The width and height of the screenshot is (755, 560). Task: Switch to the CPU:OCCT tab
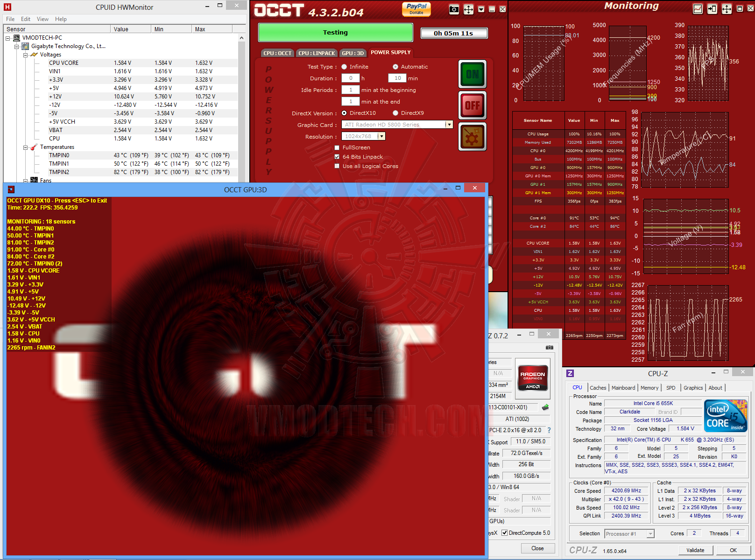pos(277,53)
